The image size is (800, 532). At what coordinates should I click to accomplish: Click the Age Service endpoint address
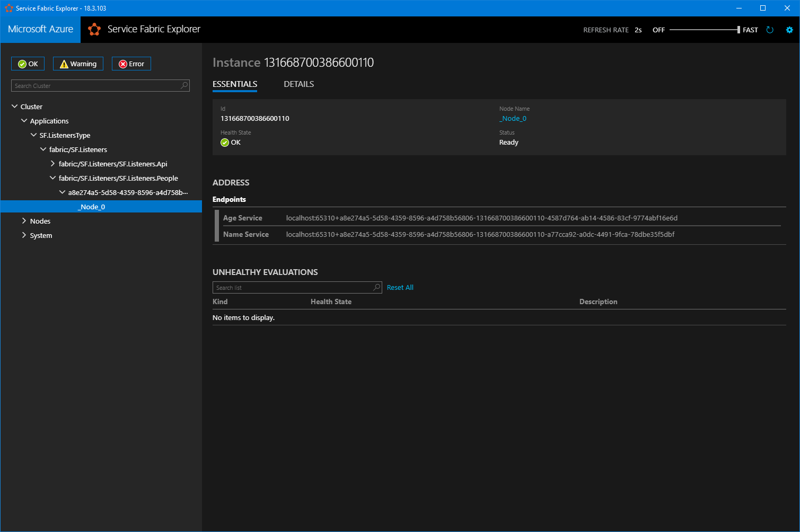(x=482, y=218)
